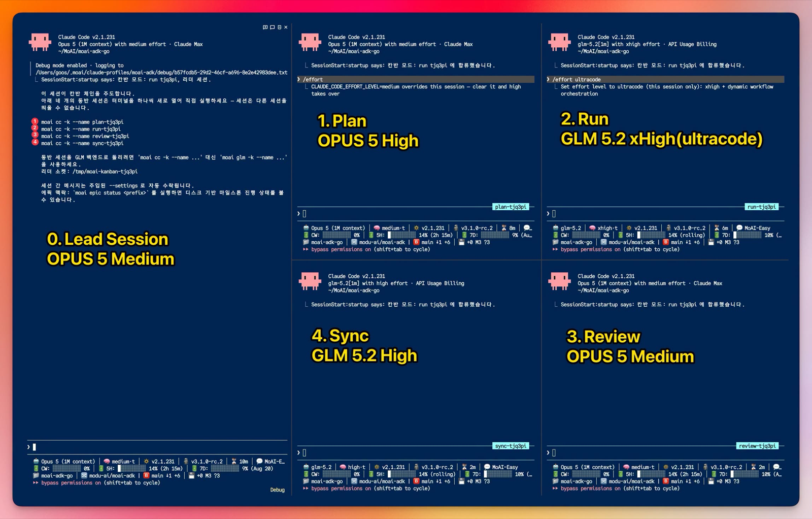Click bypass permissions on in review pane
The width and height of the screenshot is (812, 519).
point(591,489)
